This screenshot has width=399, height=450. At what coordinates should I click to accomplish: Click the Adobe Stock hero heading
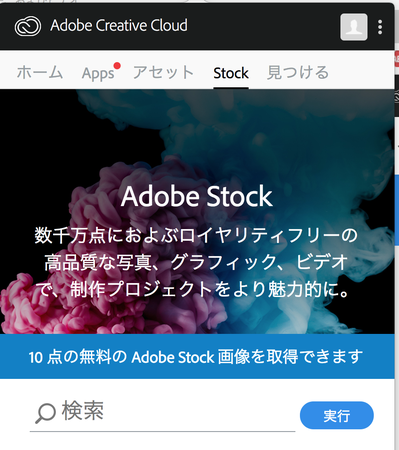pyautogui.click(x=197, y=196)
